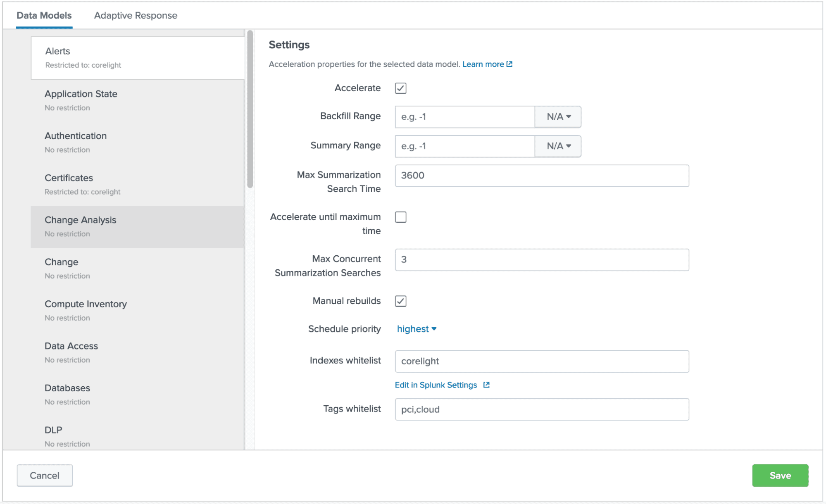
Task: Click the external link icon beside Edit in Splunk Settings
Action: click(486, 385)
